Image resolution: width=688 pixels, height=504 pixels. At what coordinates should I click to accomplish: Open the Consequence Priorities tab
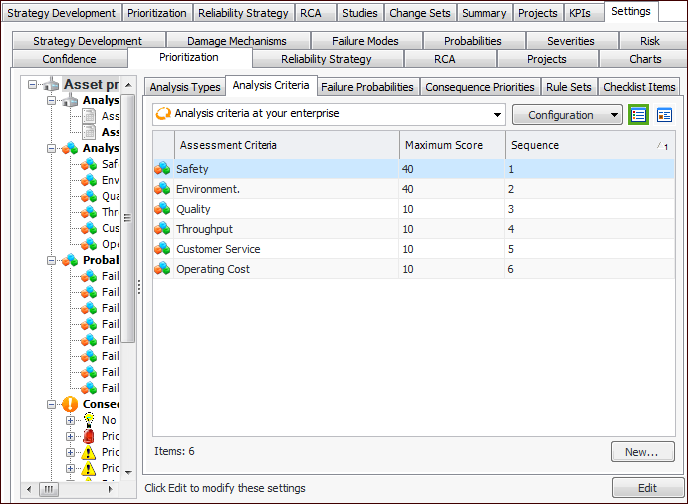[x=480, y=87]
